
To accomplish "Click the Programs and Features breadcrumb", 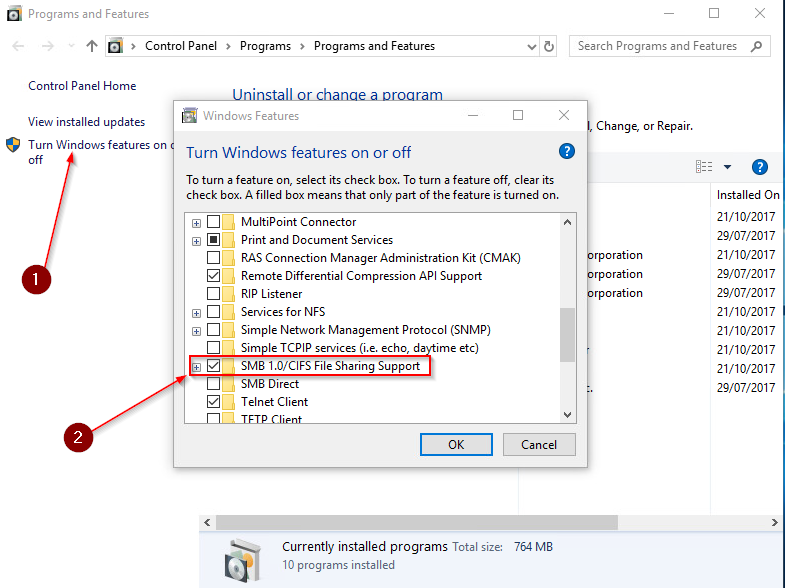I will coord(374,46).
